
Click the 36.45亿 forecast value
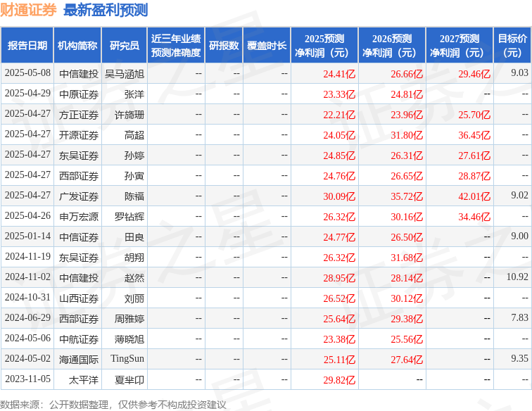pos(474,135)
